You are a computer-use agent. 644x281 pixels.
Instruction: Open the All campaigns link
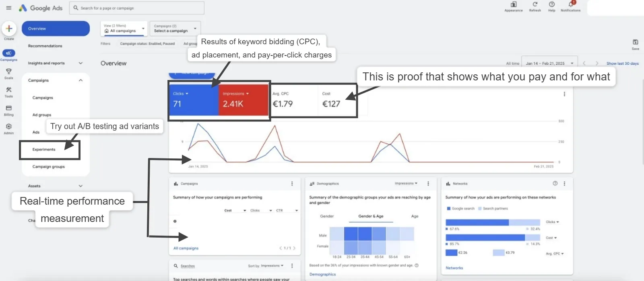(186, 248)
